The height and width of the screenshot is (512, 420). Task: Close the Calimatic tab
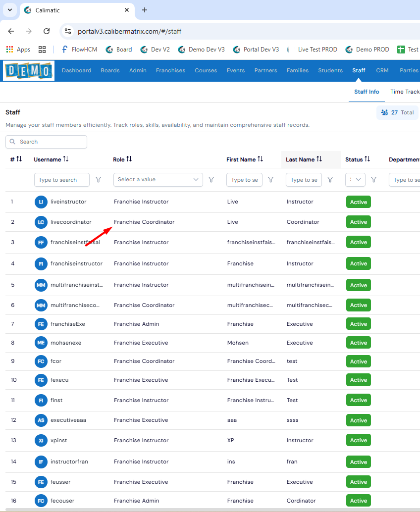point(127,10)
